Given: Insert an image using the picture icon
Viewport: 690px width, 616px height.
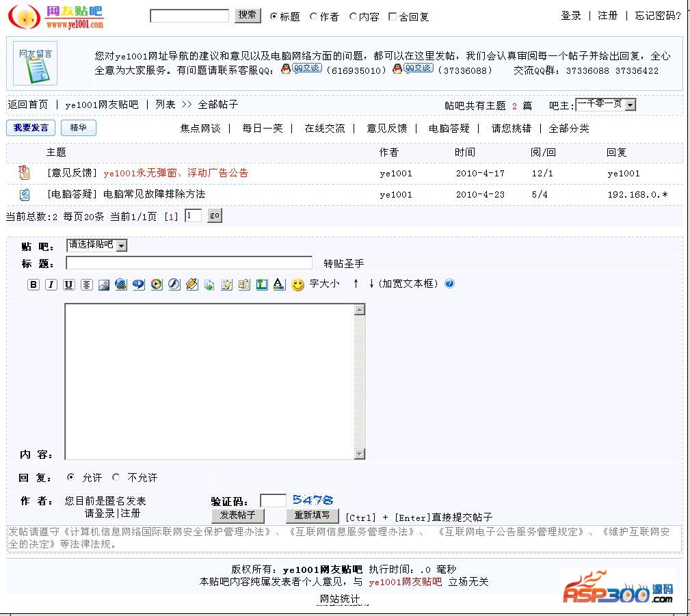Looking at the screenshot, I should pyautogui.click(x=104, y=284).
